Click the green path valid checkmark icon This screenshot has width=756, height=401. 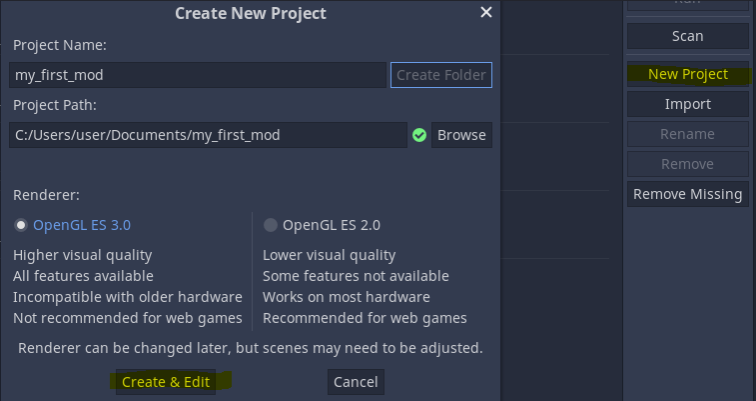click(x=419, y=135)
